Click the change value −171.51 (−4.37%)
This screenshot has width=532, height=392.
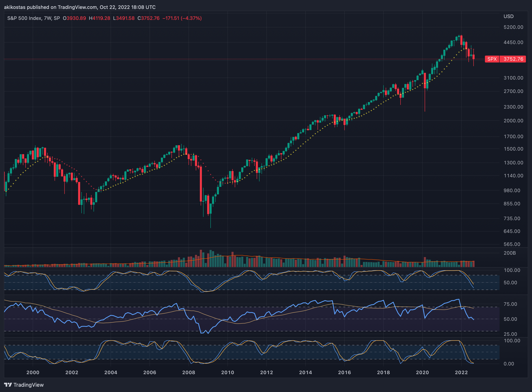tap(182, 18)
